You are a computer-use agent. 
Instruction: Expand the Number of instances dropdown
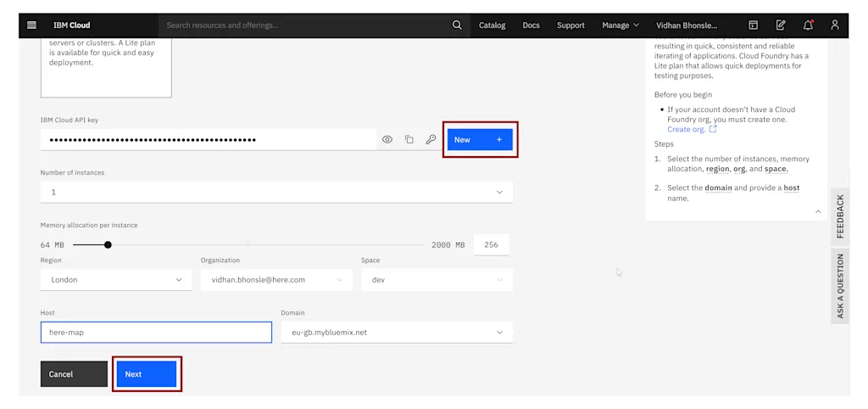pyautogui.click(x=276, y=193)
